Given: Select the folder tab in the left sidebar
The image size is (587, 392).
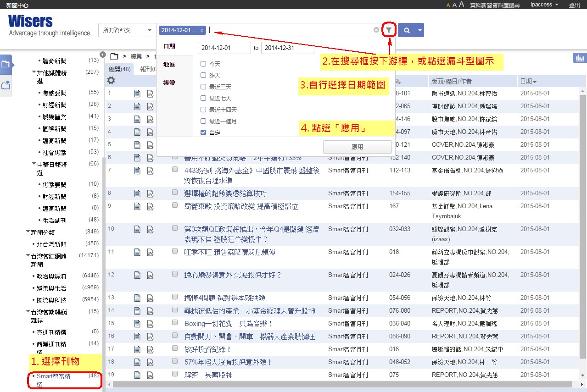Looking at the screenshot, I should (6, 65).
